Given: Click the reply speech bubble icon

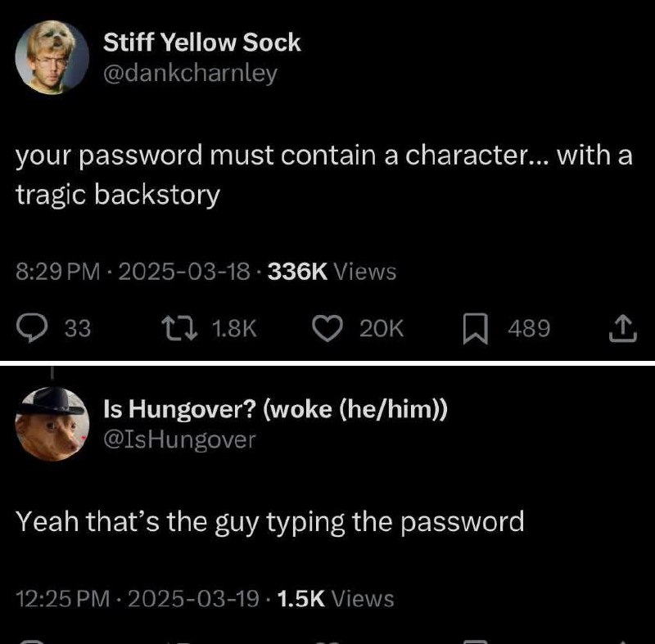Looking at the screenshot, I should tap(32, 328).
